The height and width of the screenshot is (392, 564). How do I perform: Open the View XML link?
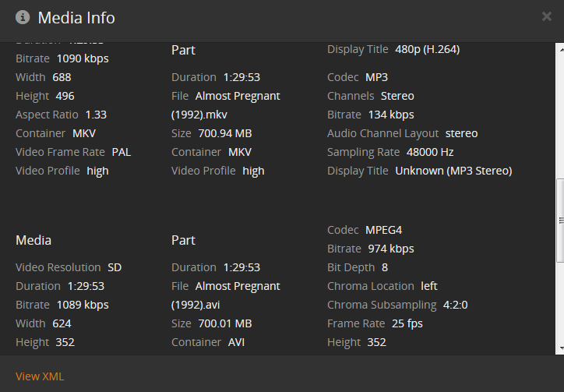(40, 376)
